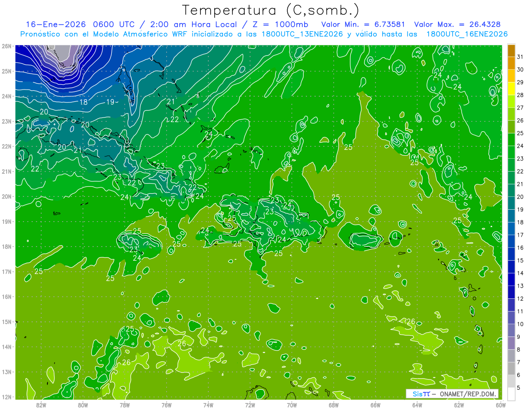This screenshot has width=532, height=411.
Task: Click the "Valor Max. = 26.4328" value
Action: pyautogui.click(x=458, y=24)
